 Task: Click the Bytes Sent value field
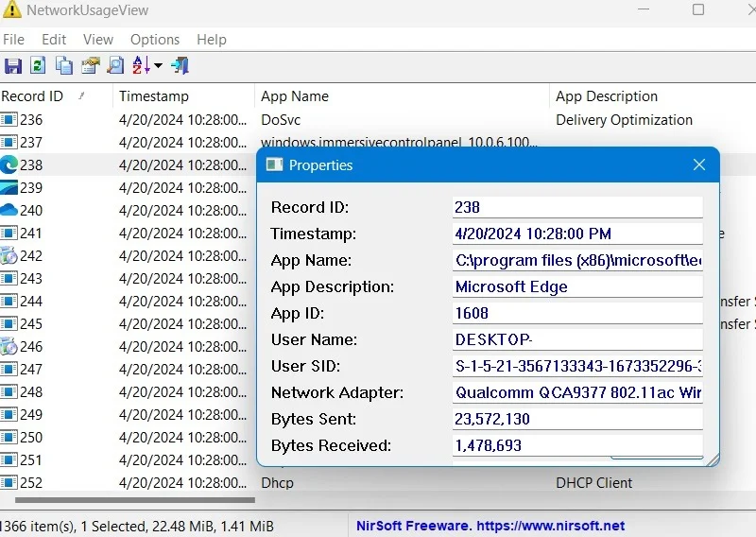(577, 419)
